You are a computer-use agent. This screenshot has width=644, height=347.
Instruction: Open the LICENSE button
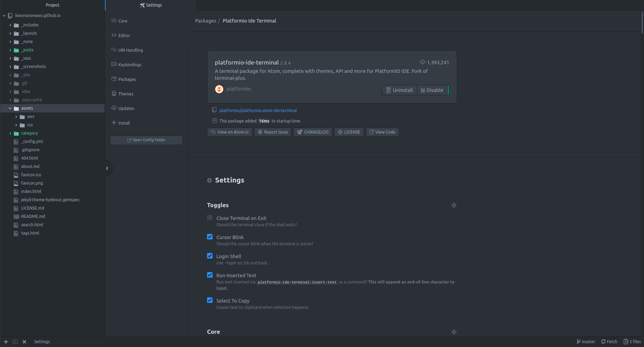click(x=349, y=132)
